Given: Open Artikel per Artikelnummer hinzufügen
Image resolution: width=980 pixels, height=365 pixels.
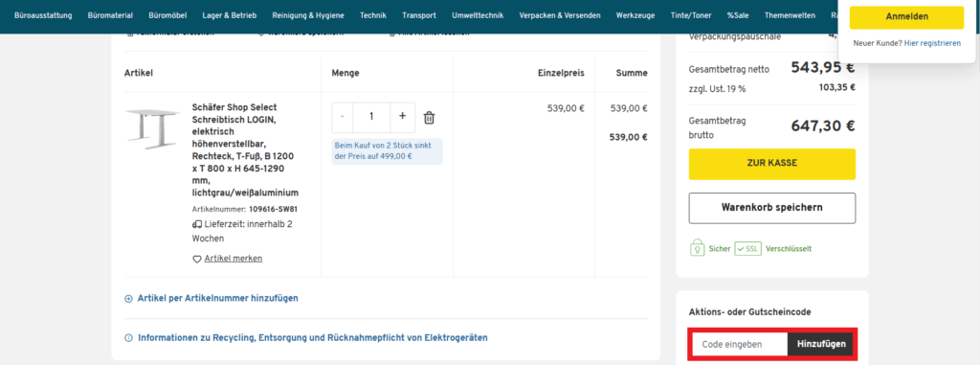Looking at the screenshot, I should [217, 299].
